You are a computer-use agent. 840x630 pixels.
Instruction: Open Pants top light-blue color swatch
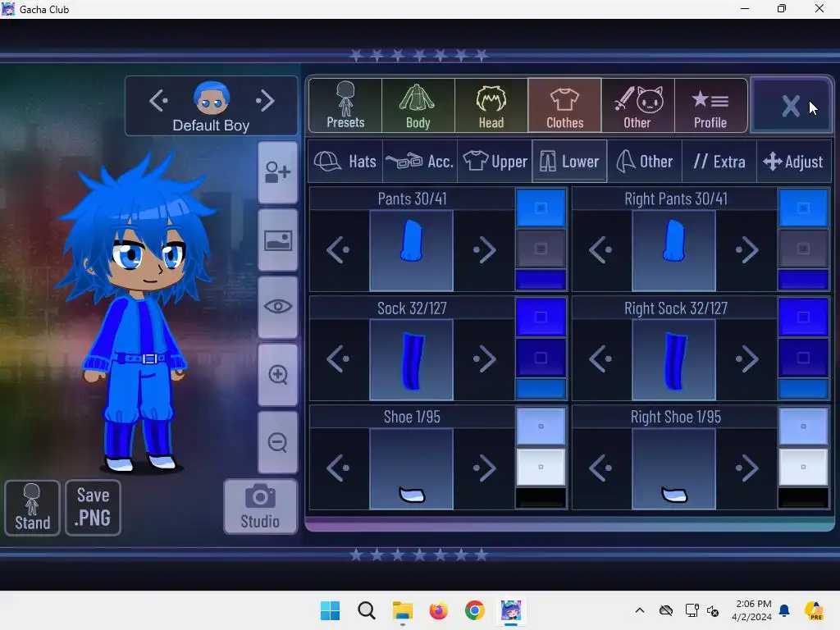click(x=541, y=208)
